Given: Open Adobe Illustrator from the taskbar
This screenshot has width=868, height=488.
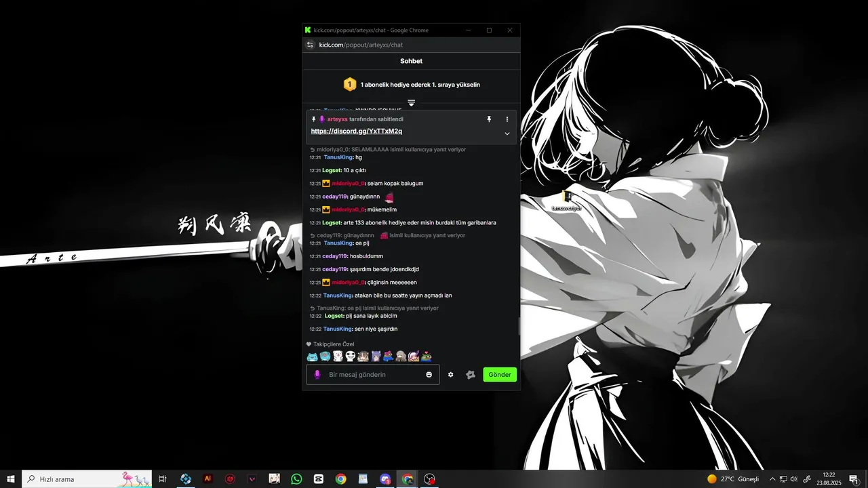Looking at the screenshot, I should [x=208, y=479].
